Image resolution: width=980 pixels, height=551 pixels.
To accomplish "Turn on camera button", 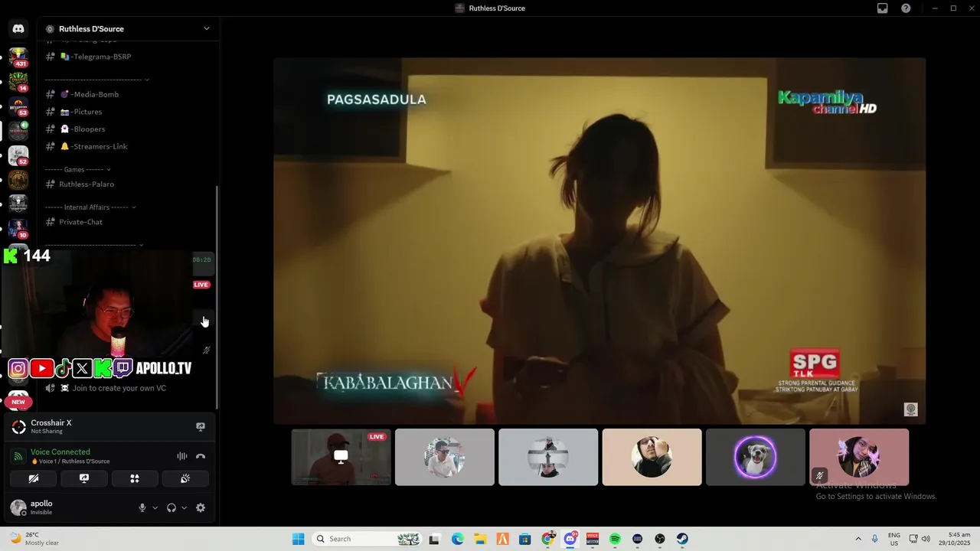I will [x=34, y=478].
